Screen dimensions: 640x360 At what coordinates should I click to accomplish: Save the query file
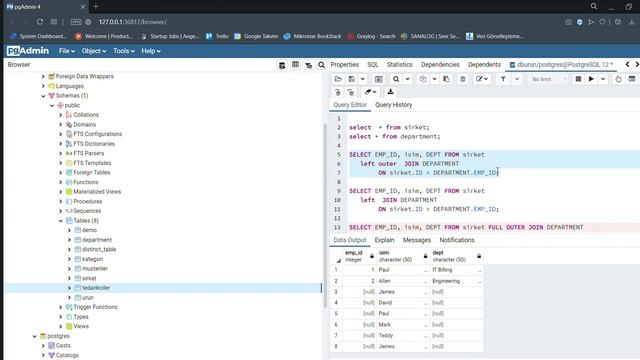point(351,79)
